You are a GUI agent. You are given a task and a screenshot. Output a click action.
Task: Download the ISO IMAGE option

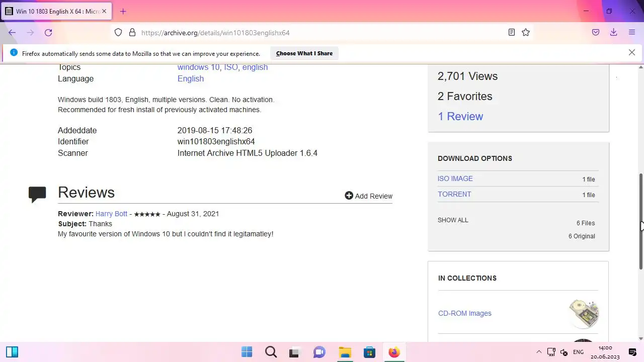[455, 178]
